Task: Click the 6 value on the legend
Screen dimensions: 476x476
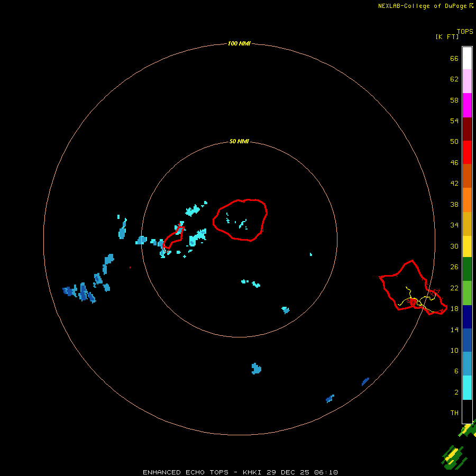Action: [456, 371]
